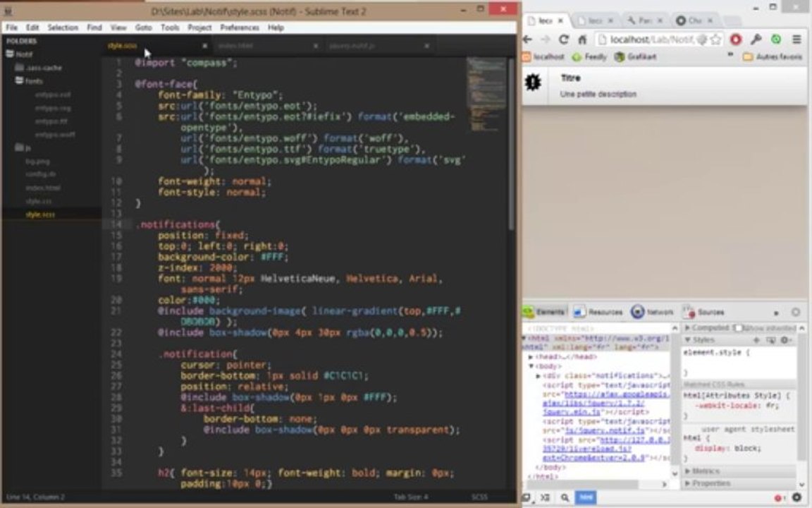Image resolution: width=812 pixels, height=508 pixels.
Task: Open the Grafikart bookmark
Action: tap(635, 56)
